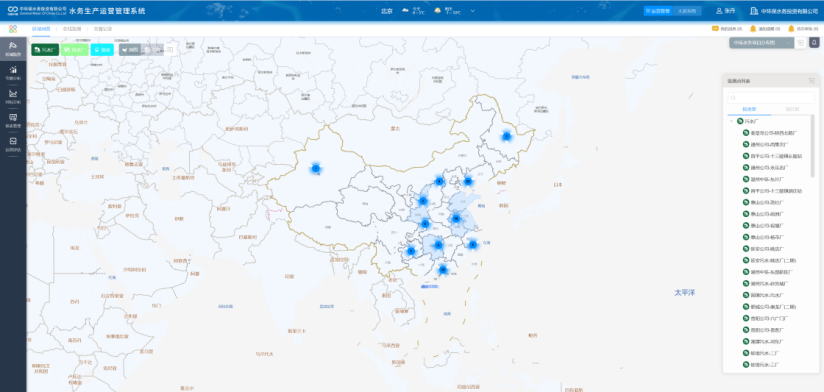The image size is (824, 392).
Task: Focus the monitoring point search field
Action: pyautogui.click(x=771, y=98)
